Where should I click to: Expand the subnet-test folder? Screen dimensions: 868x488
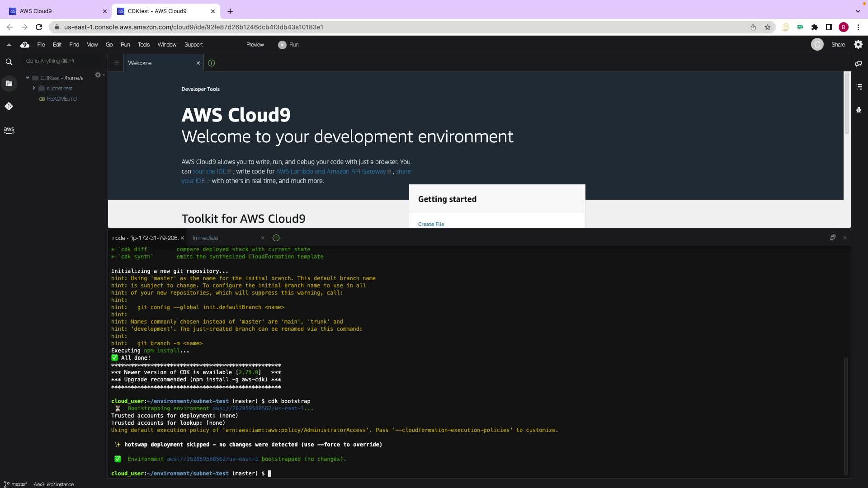[34, 88]
